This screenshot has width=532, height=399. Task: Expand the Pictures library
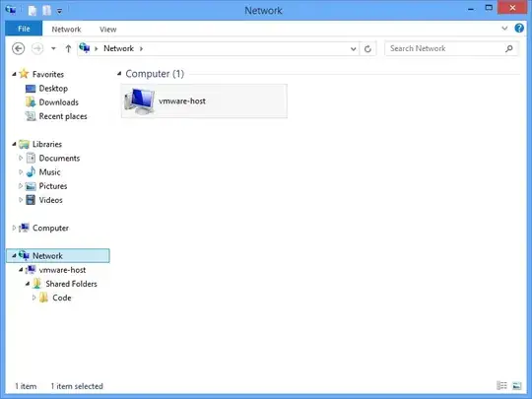coord(21,186)
